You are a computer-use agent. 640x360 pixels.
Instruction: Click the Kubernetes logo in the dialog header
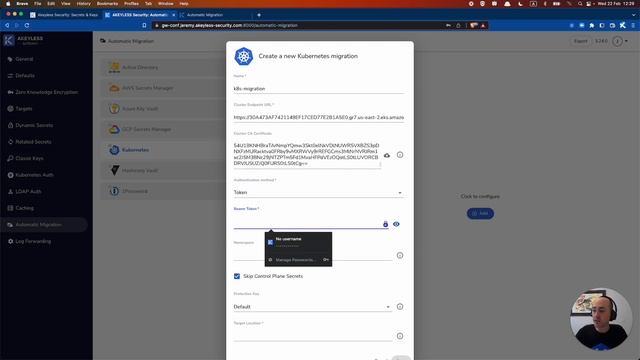(x=243, y=56)
